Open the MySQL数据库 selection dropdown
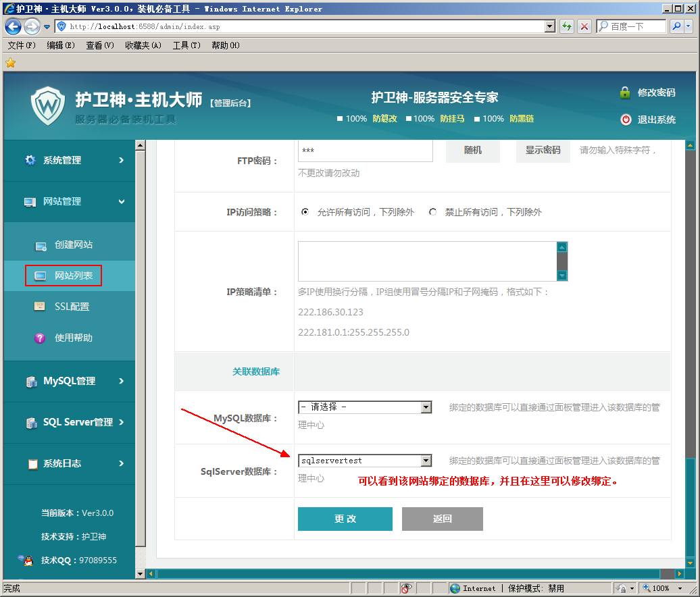This screenshot has width=700, height=597. [426, 407]
